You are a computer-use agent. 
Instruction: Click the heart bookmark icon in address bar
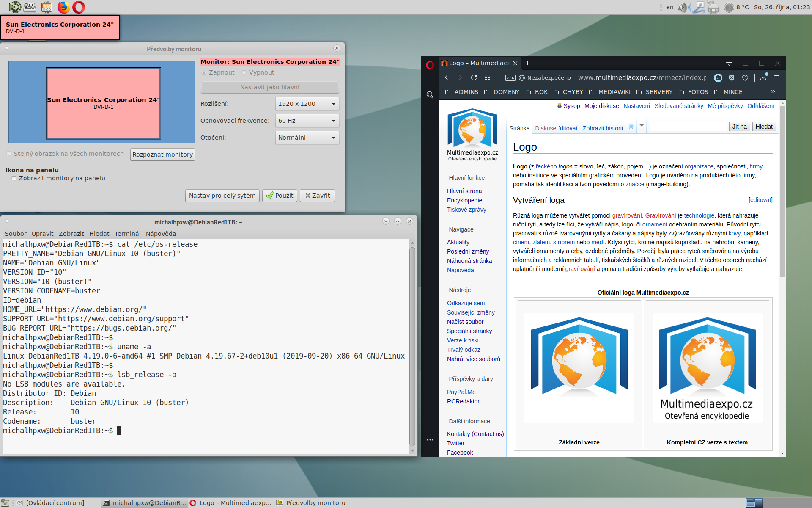pos(745,77)
